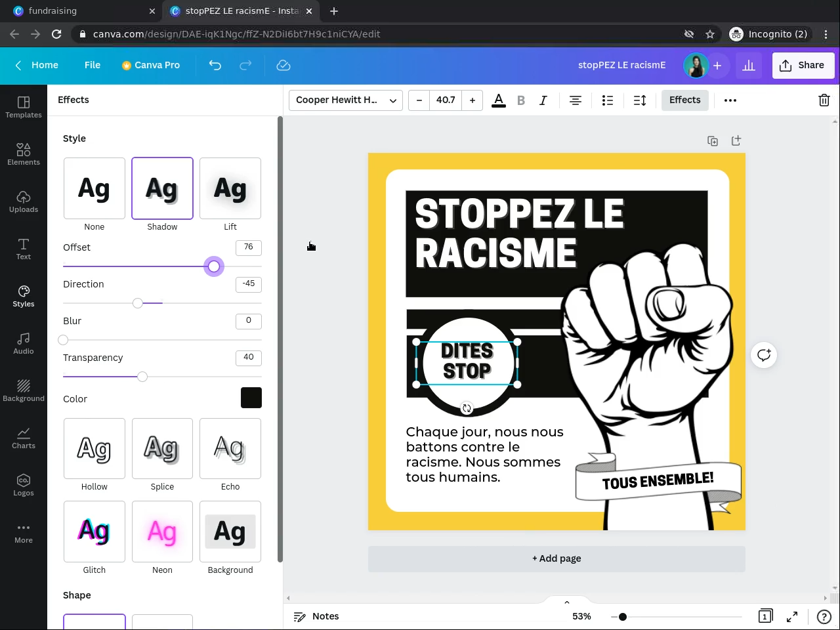Apply bulleted list to text
840x630 pixels.
608,100
